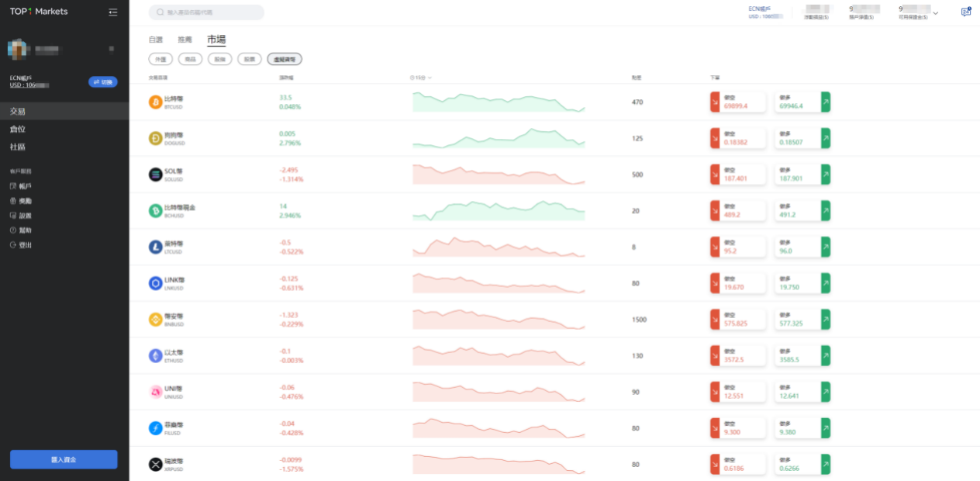Screen dimensions: 980x481
Task: Switch to the 自選 (Watchlist) tab
Action: click(156, 40)
